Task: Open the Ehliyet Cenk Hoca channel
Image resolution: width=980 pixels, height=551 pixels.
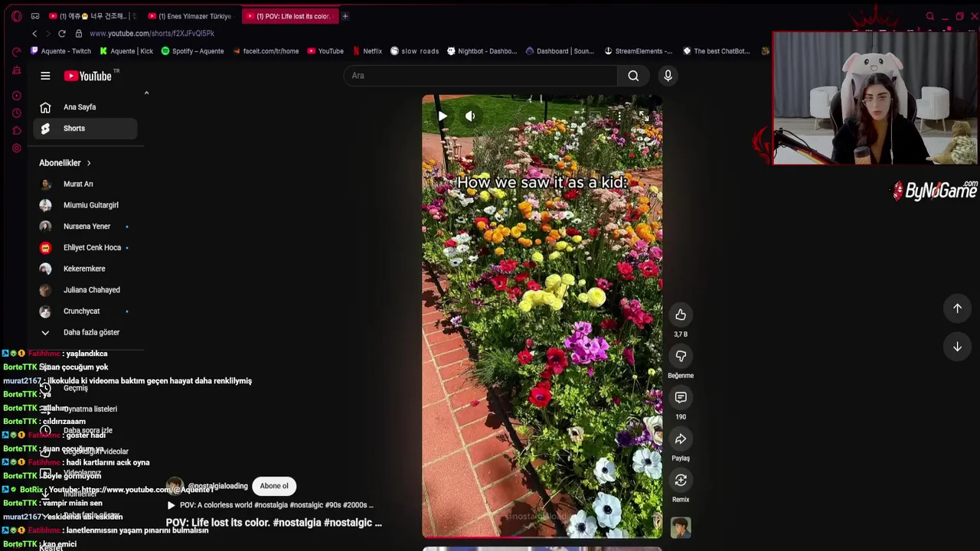Action: 85,247
